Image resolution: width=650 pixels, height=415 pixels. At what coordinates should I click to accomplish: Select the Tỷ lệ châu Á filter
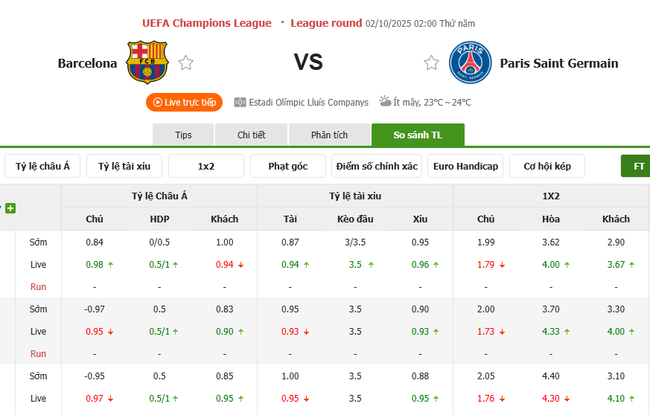click(43, 166)
